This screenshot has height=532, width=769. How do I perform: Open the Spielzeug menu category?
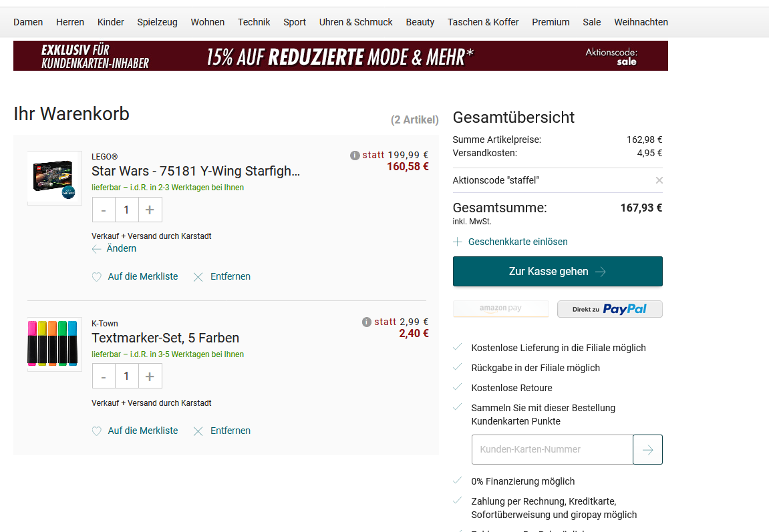tap(157, 22)
